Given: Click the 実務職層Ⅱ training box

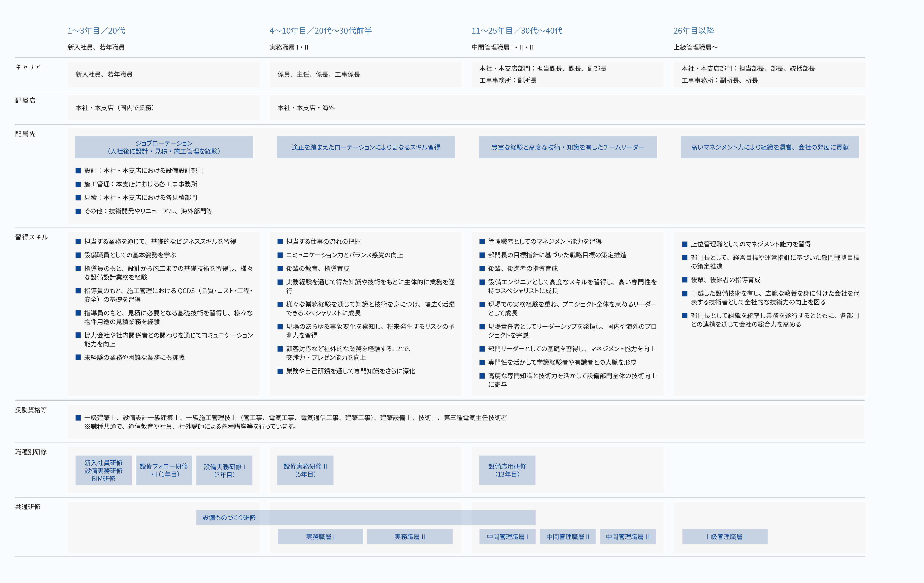Looking at the screenshot, I should [410, 537].
